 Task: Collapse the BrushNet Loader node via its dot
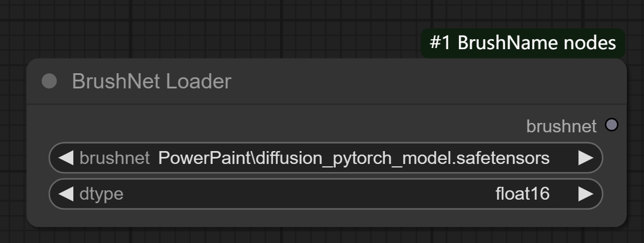click(x=50, y=81)
